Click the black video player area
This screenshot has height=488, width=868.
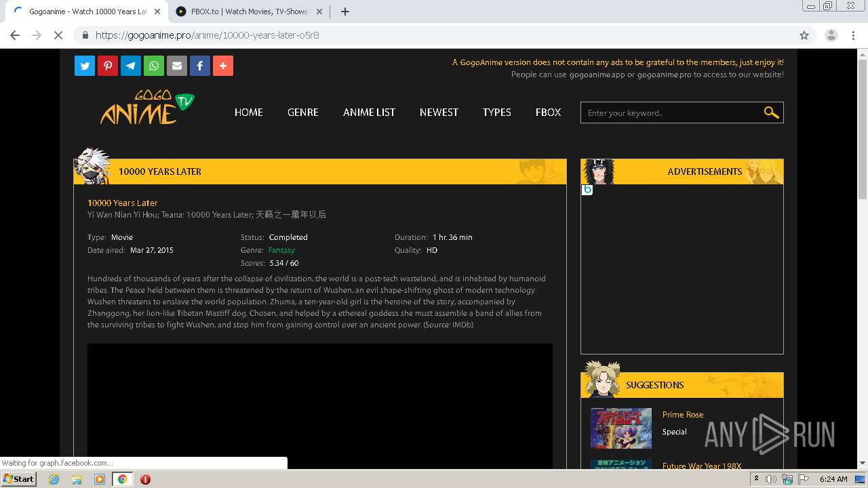[320, 406]
